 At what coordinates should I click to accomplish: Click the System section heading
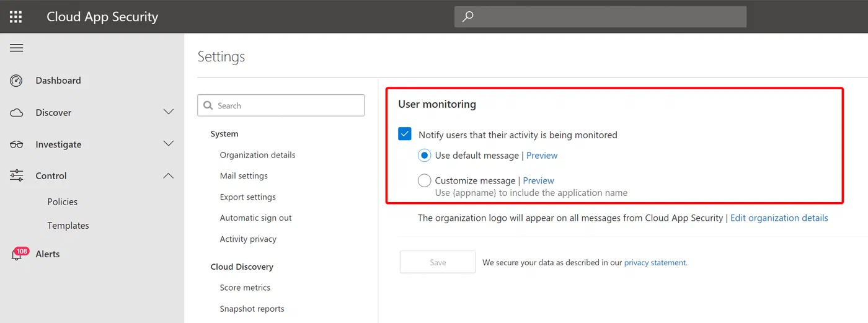[224, 134]
